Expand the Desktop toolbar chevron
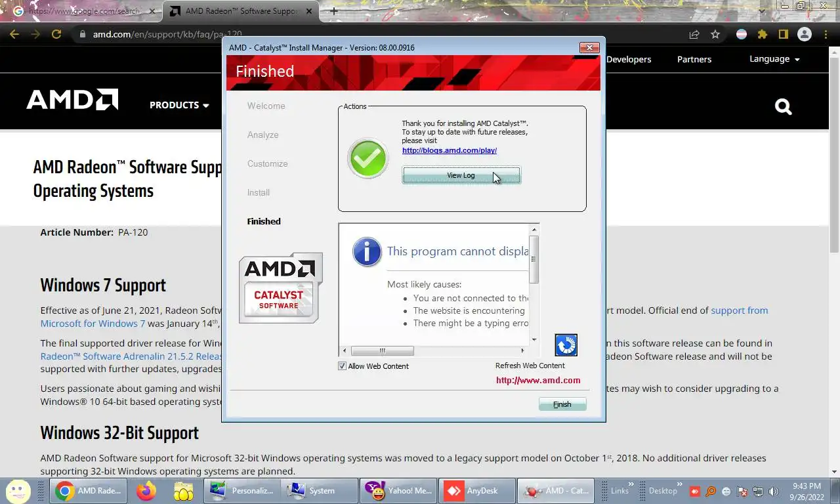Screen dimensions: 840x504 click(681, 484)
